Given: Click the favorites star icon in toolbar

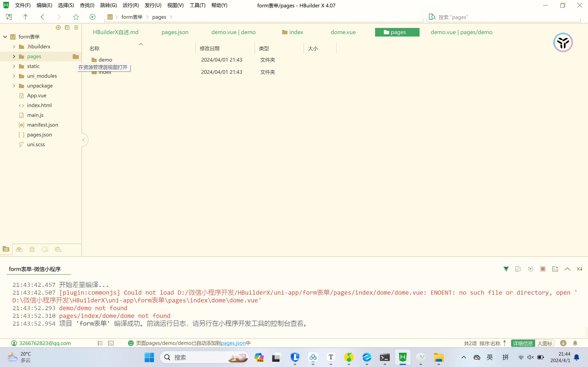Looking at the screenshot, I should pos(76,17).
